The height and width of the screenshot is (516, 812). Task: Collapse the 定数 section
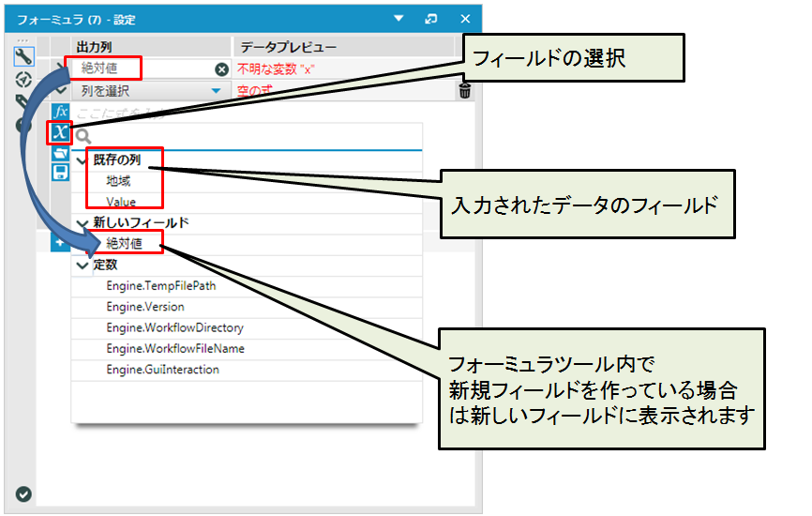tap(82, 265)
